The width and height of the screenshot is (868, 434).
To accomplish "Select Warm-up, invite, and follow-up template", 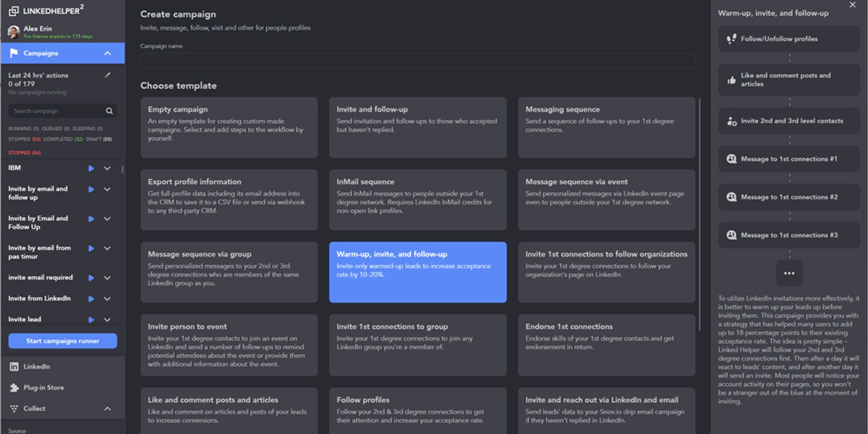I will (x=418, y=272).
